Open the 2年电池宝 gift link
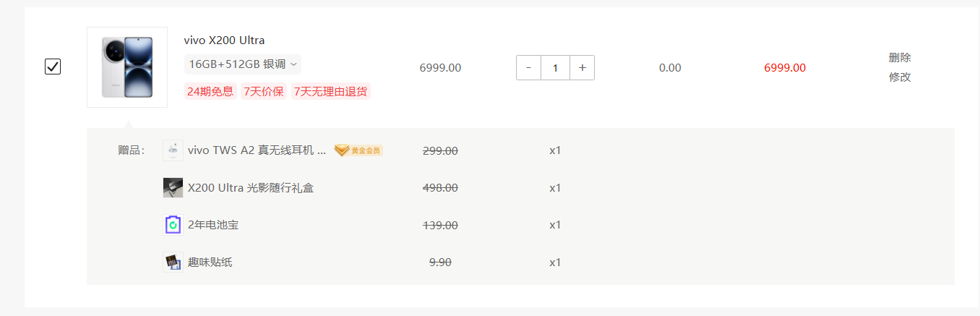 point(213,225)
